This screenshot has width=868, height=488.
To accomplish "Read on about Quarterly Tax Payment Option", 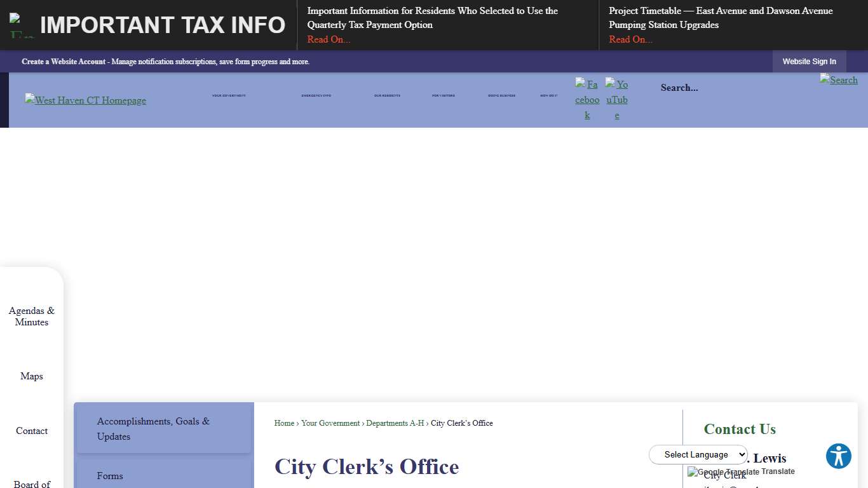I will [329, 39].
